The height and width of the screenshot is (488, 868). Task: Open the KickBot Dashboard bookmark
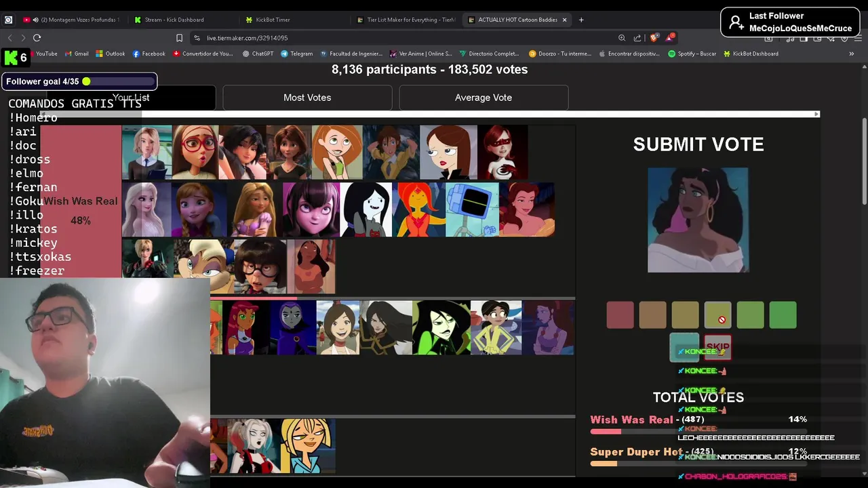point(751,54)
